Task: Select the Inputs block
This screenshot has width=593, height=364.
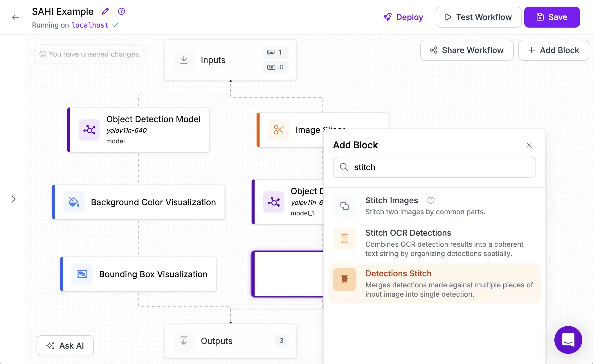Action: pos(230,60)
